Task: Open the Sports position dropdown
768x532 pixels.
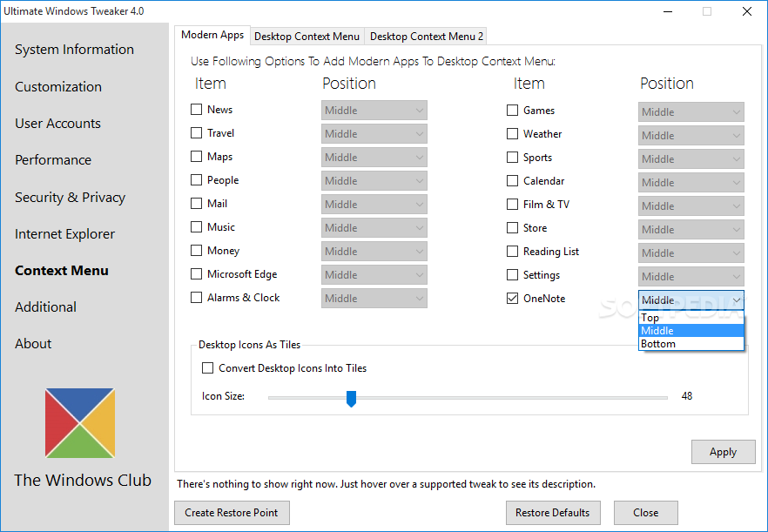Action: (x=691, y=158)
